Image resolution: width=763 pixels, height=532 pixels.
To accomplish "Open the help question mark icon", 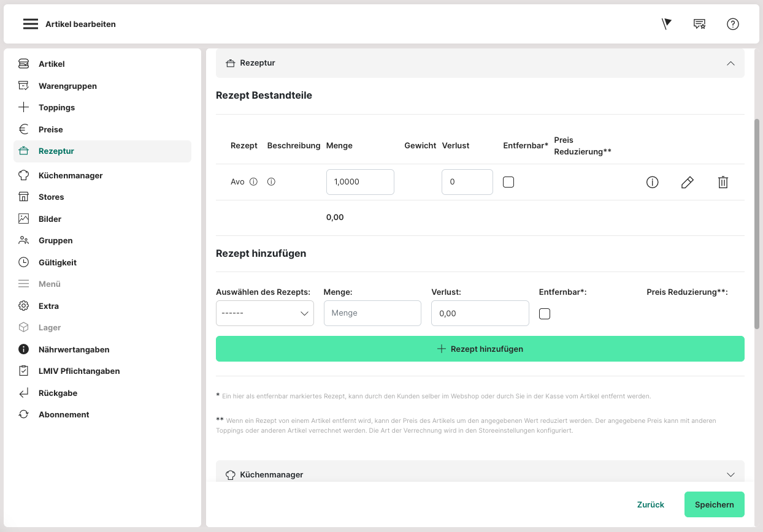I will tap(733, 24).
